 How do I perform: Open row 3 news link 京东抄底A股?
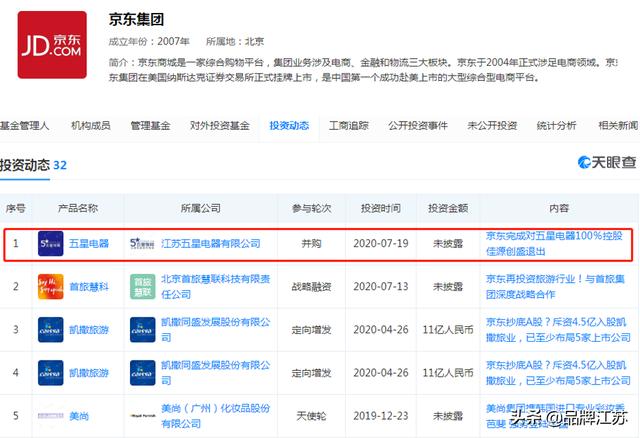[558, 329]
